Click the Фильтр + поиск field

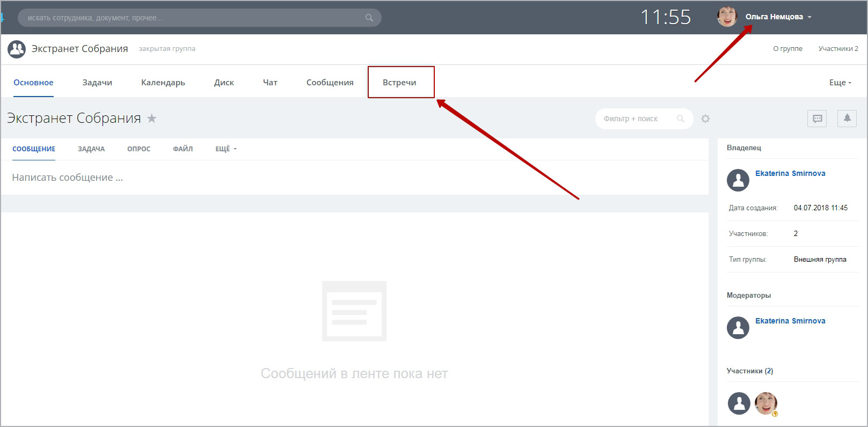coord(633,119)
